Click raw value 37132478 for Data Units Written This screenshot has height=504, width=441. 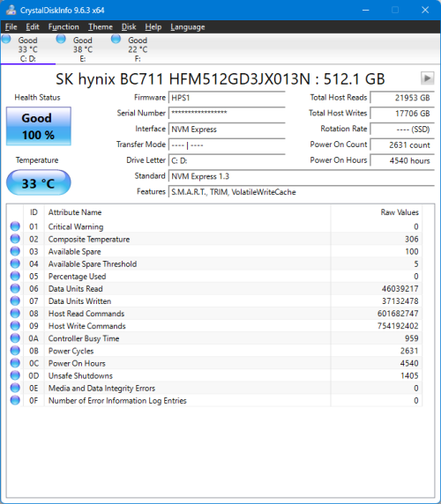pyautogui.click(x=400, y=301)
